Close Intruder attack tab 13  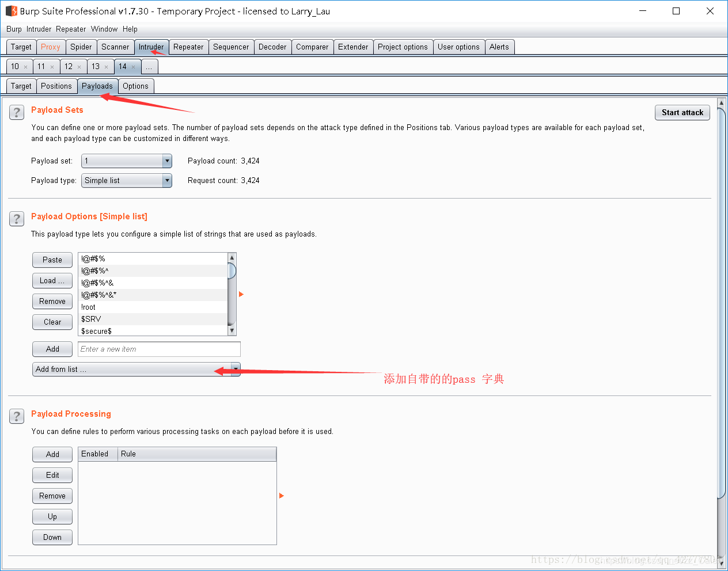tap(106, 67)
